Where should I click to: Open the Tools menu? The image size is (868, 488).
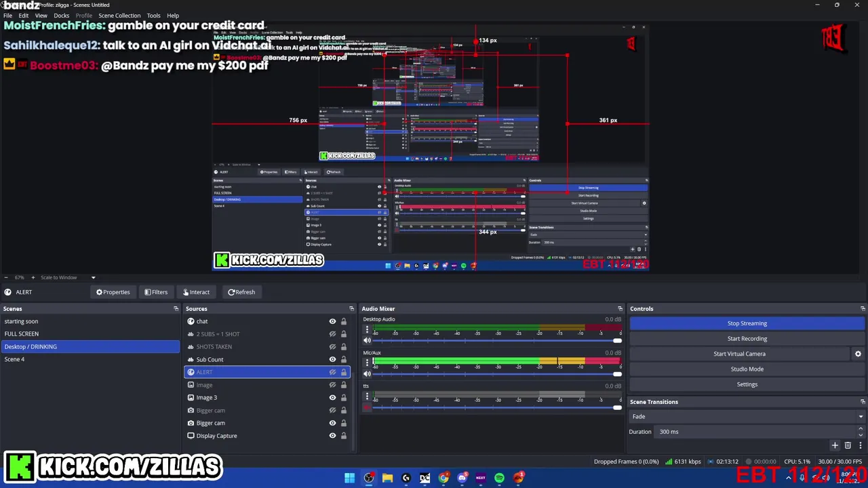click(x=154, y=16)
